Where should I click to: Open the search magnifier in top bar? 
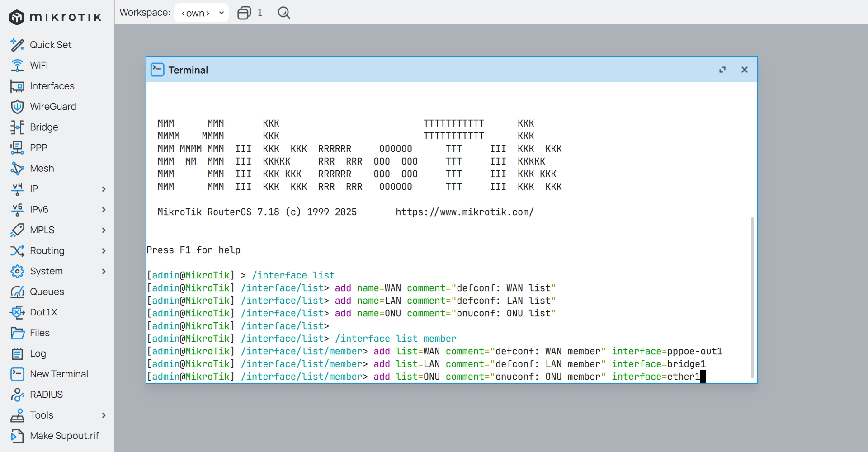(x=284, y=13)
